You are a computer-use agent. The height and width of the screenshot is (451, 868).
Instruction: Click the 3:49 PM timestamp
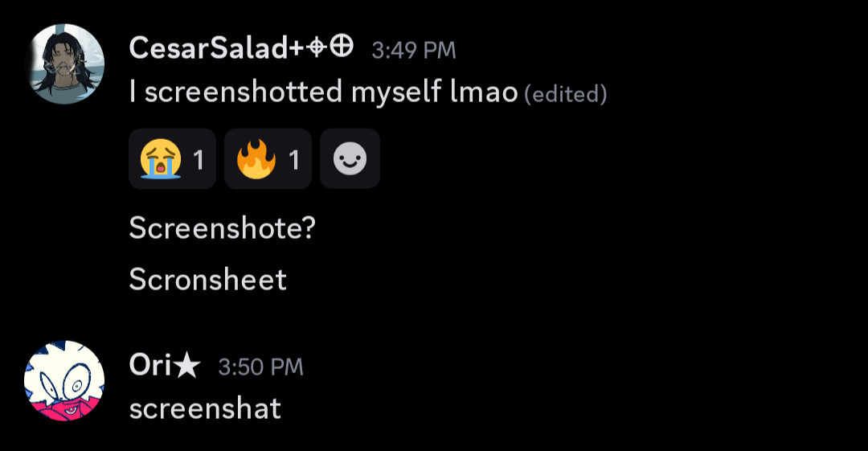[414, 51]
